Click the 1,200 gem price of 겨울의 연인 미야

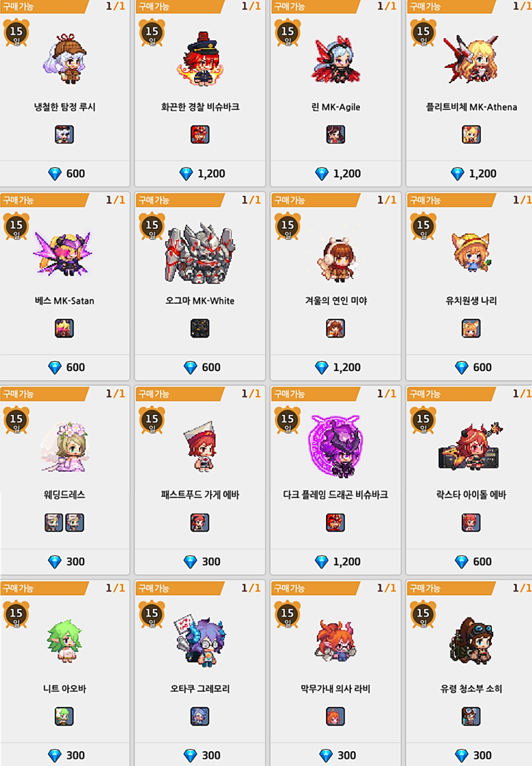[x=337, y=368]
